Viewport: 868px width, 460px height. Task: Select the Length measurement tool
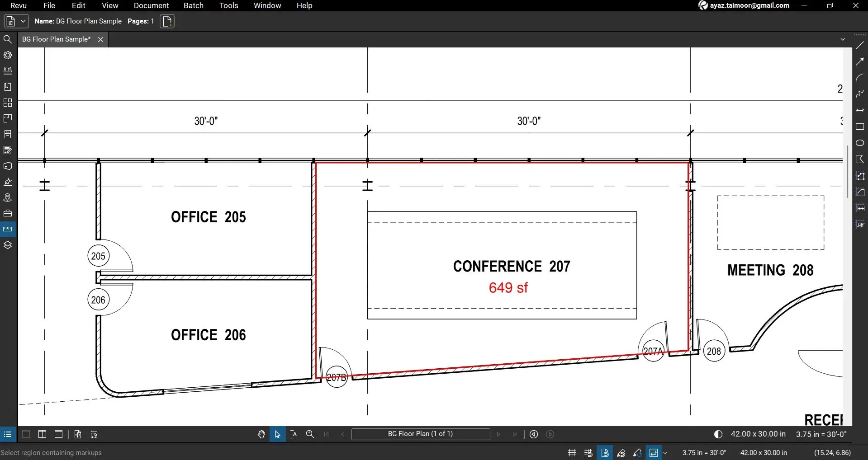[x=860, y=208]
